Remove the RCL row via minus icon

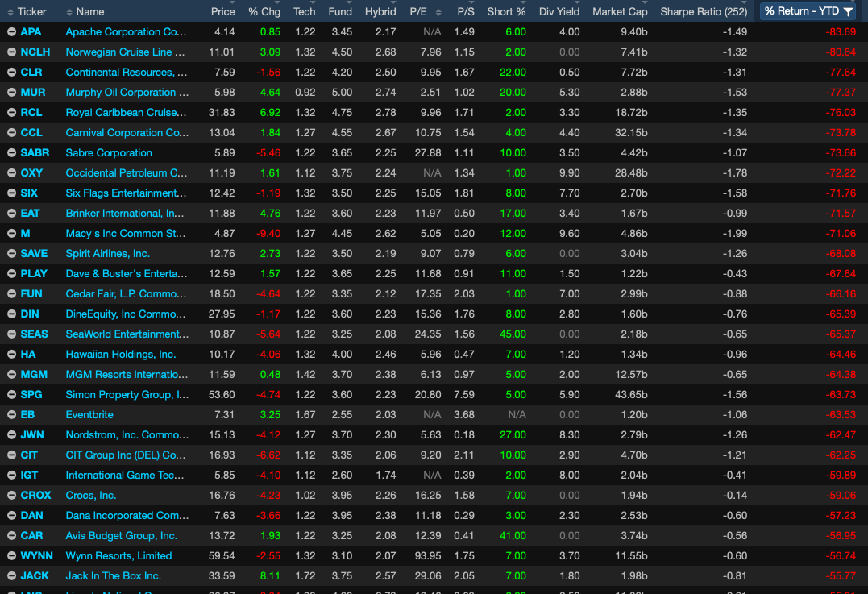pos(11,112)
